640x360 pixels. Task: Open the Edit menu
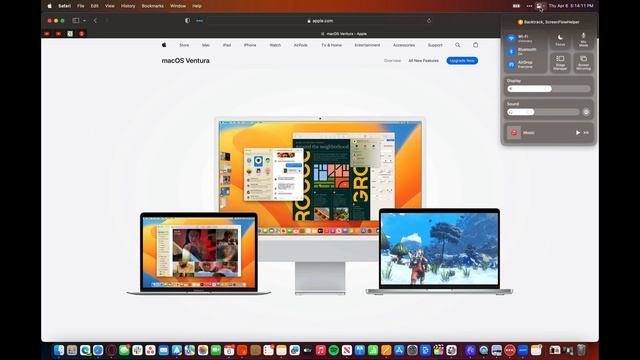95,6
